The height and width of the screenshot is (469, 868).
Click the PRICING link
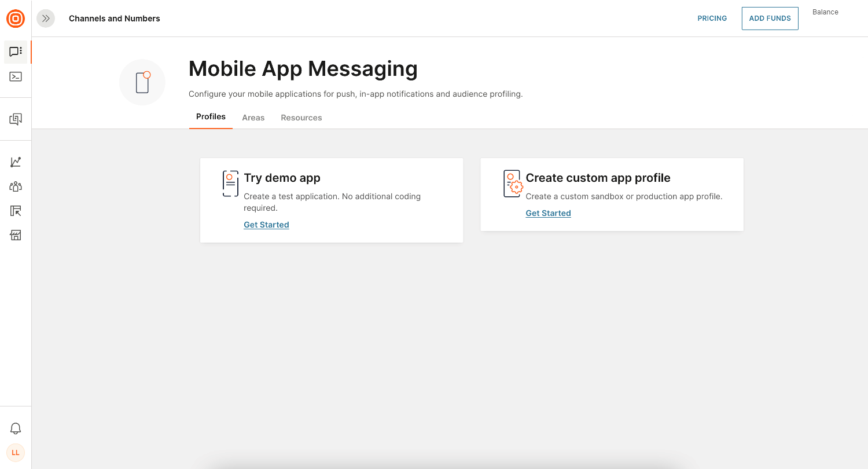point(712,19)
